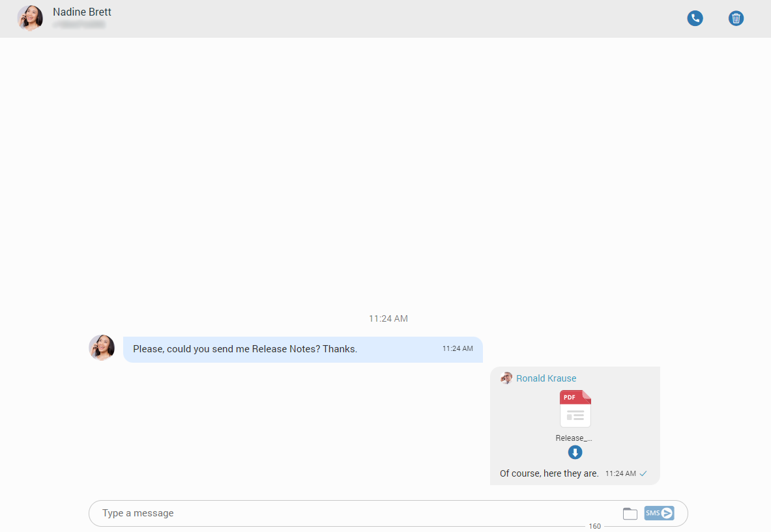Delete this conversation using the trash icon

pos(736,18)
